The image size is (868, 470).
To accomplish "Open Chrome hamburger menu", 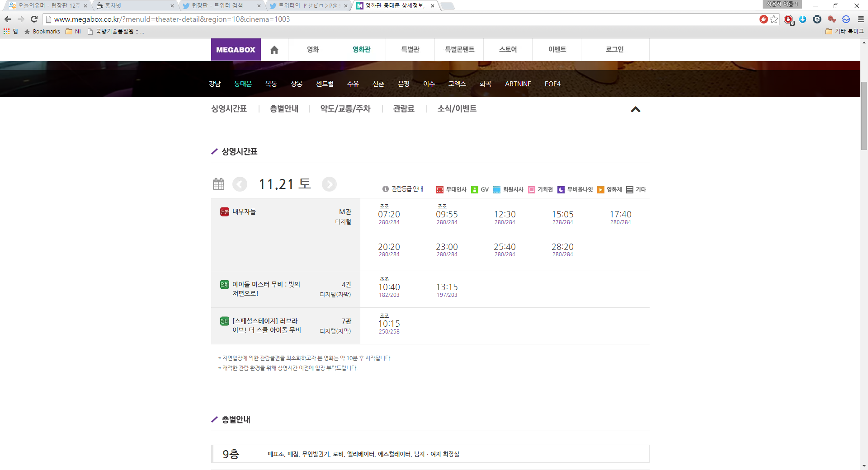I will (861, 19).
